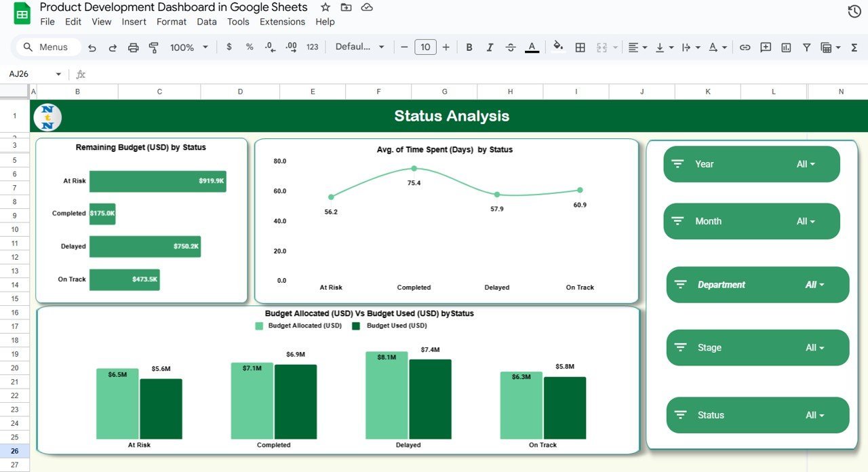Image resolution: width=868 pixels, height=472 pixels.
Task: Click the Print button
Action: tap(133, 47)
